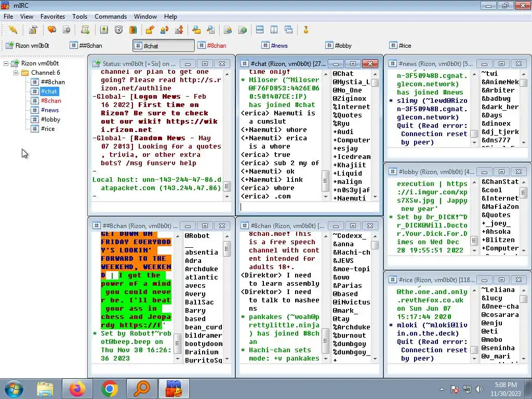Open Firefox from the taskbar
The image size is (532, 399).
click(77, 389)
